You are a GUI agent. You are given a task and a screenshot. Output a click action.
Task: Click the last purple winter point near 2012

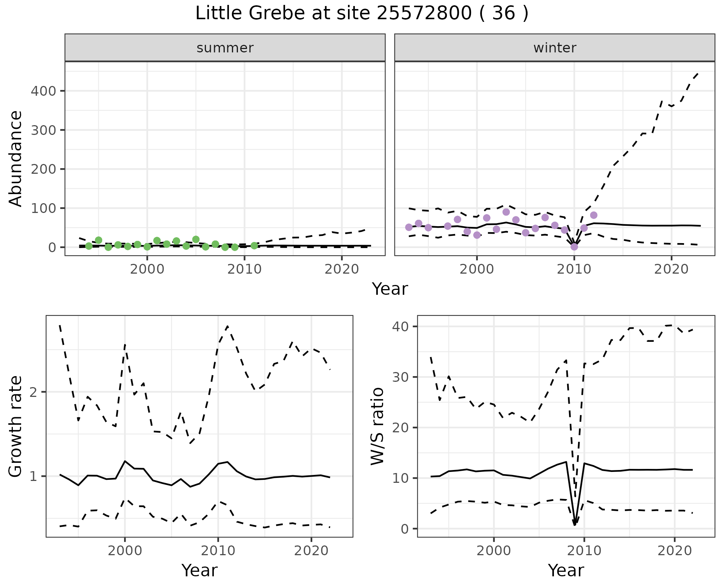pos(594,215)
